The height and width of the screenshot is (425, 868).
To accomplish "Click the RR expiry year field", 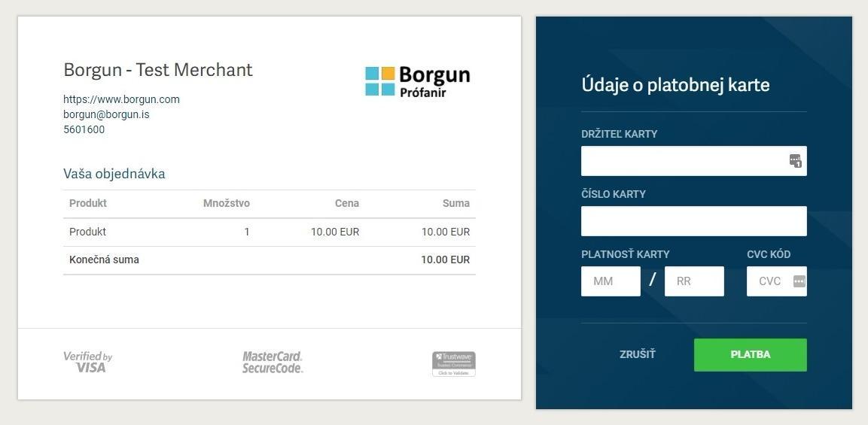I will [694, 281].
